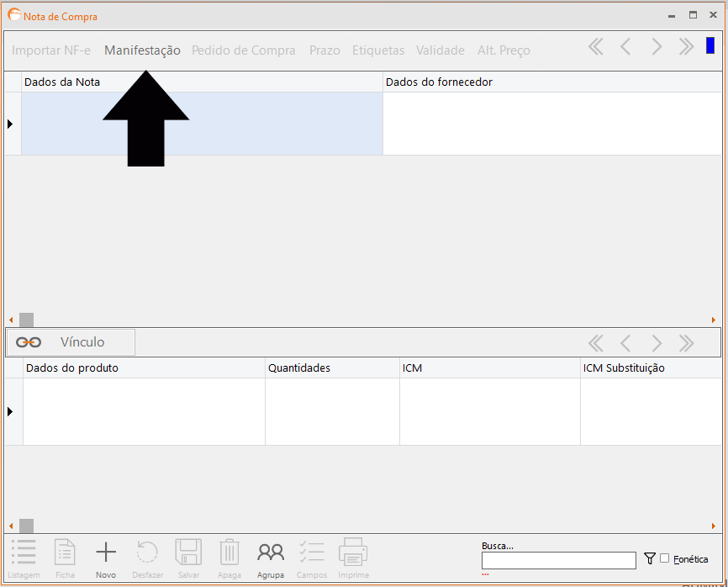This screenshot has width=728, height=587.
Task: Select the empty cell under Quantidades
Action: pyautogui.click(x=332, y=411)
